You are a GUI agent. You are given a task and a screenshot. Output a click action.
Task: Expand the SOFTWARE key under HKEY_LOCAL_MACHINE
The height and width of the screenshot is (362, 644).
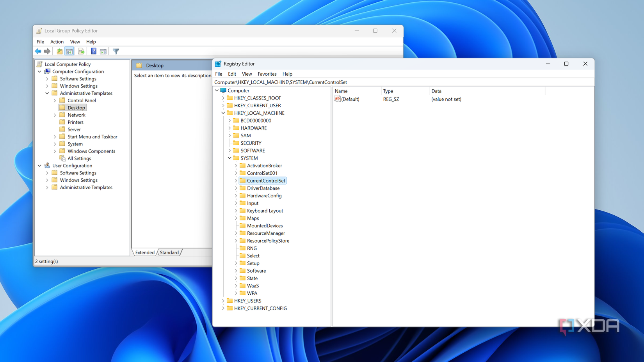coord(229,151)
